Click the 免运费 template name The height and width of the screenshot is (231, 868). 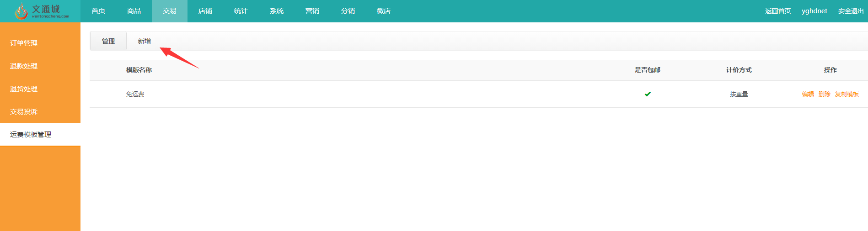tap(135, 94)
